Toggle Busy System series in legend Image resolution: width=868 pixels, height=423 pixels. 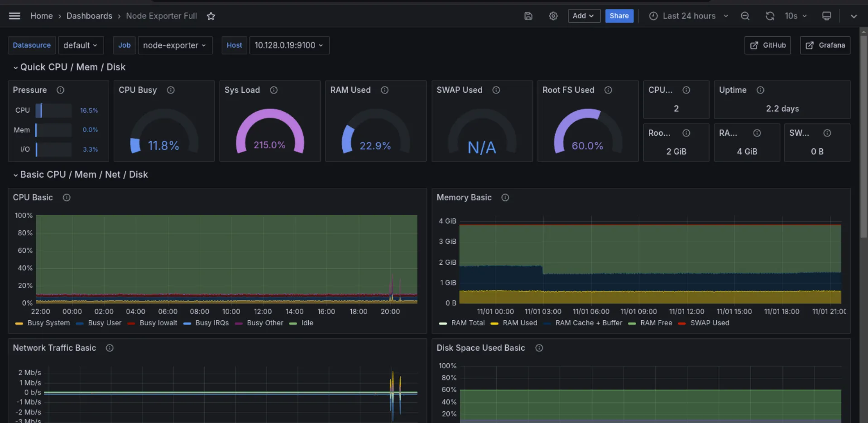48,323
